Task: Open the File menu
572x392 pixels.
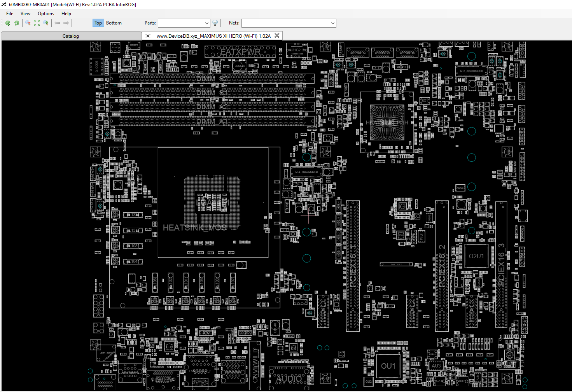Action: 10,13
